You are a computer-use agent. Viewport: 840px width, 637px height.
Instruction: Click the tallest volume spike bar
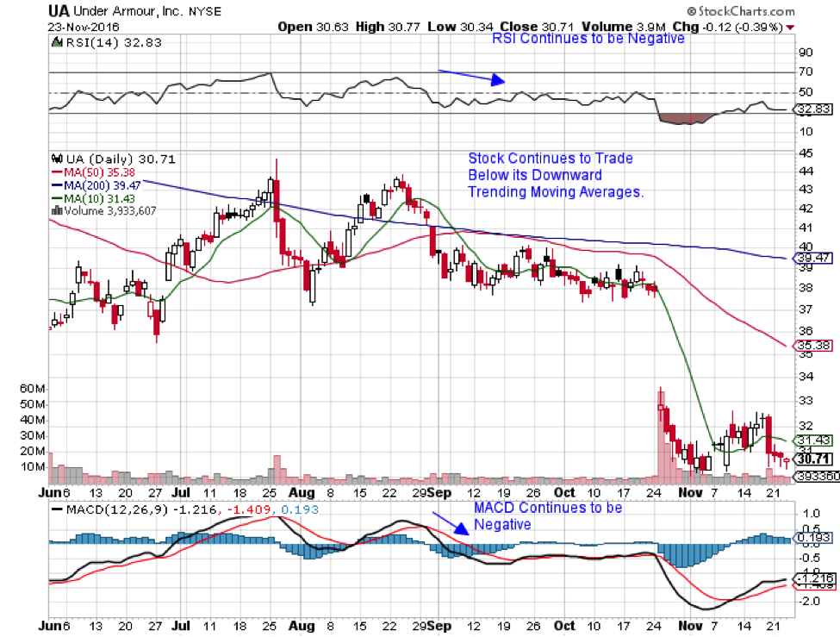pyautogui.click(x=661, y=431)
